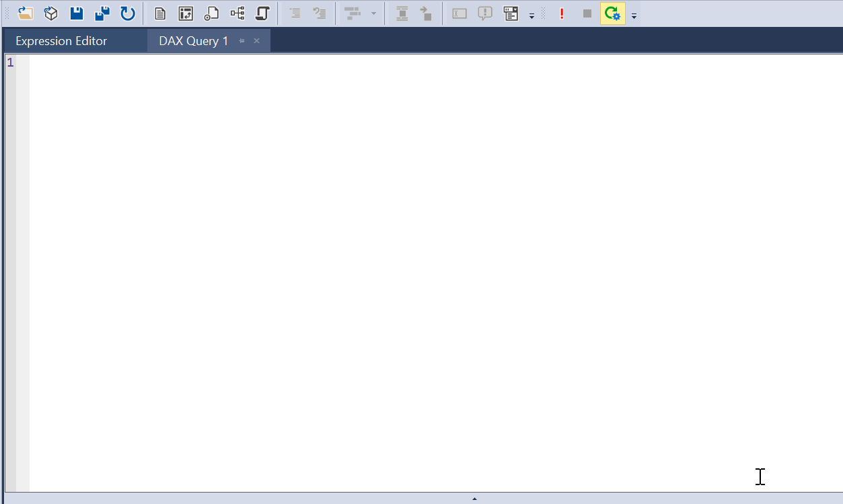The image size is (843, 504).
Task: Toggle the highlighted auto-refresh control
Action: tap(612, 13)
